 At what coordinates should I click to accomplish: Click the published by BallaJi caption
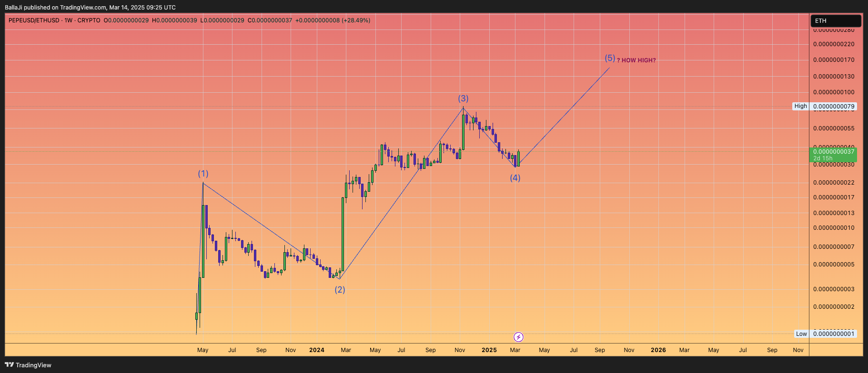90,8
